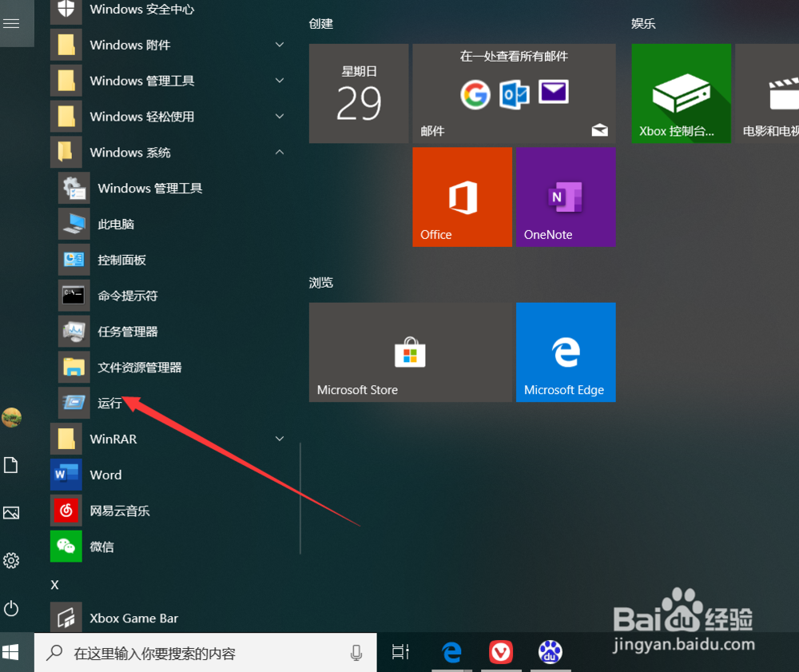Click the Power button icon

[11, 608]
